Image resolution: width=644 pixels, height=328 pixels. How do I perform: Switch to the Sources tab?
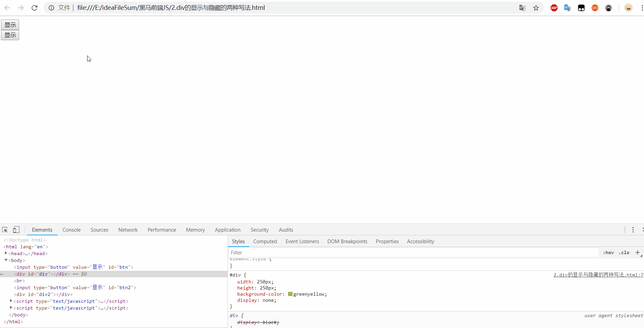(x=99, y=230)
